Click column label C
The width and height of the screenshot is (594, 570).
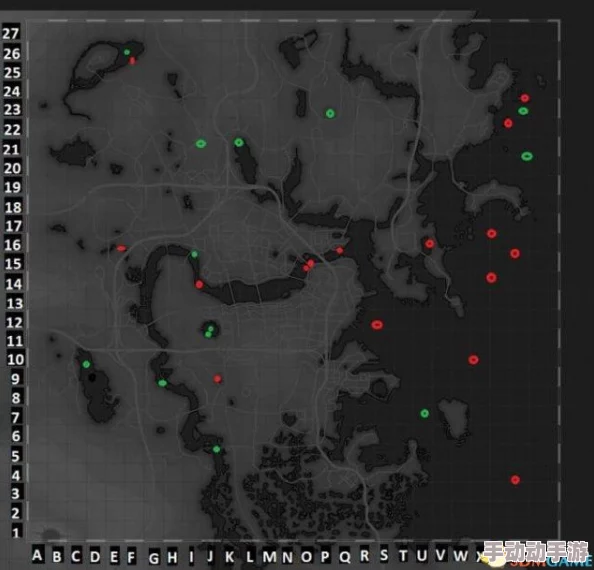pos(76,556)
